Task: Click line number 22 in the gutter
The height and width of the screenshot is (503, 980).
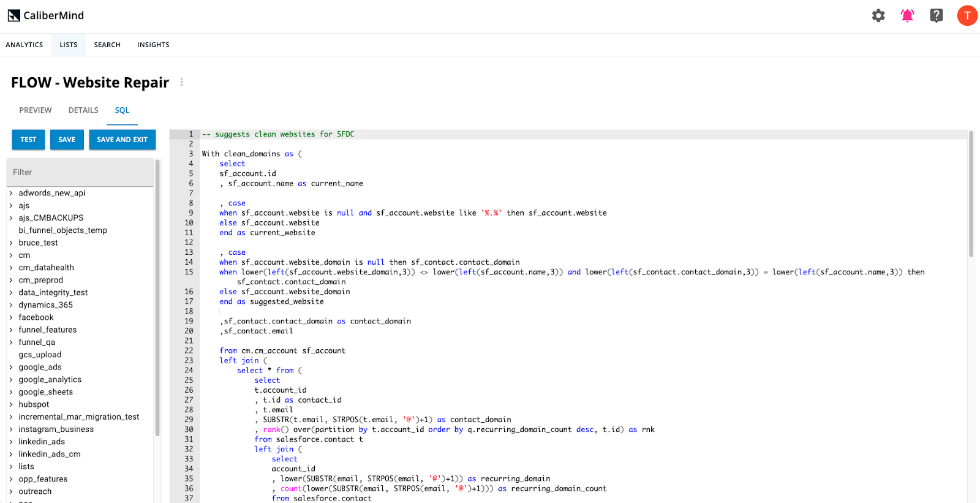Action: (189, 351)
